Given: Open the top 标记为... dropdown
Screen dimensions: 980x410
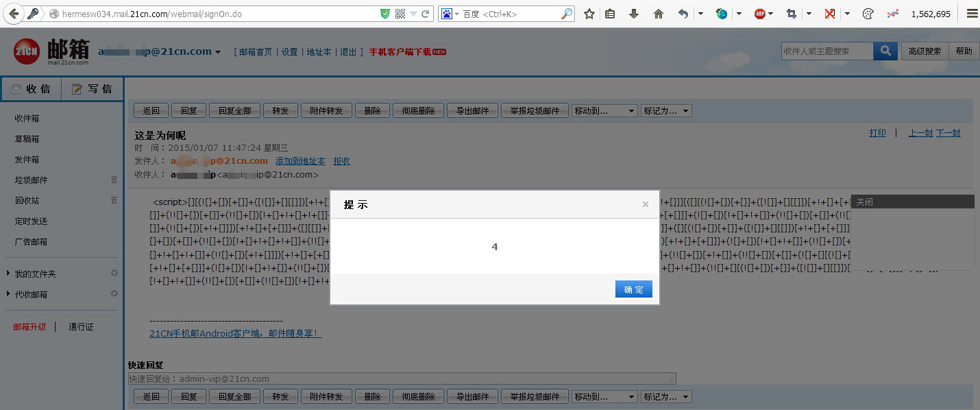Looking at the screenshot, I should point(666,111).
